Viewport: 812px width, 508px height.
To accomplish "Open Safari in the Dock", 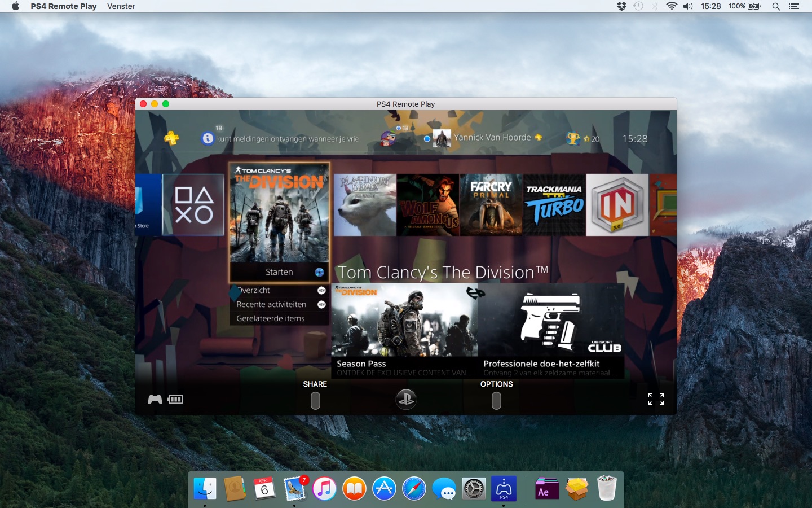I will (x=414, y=488).
